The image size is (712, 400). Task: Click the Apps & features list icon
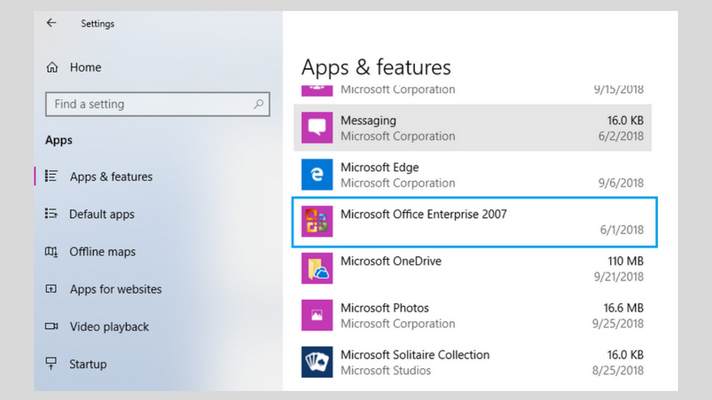pos(51,176)
